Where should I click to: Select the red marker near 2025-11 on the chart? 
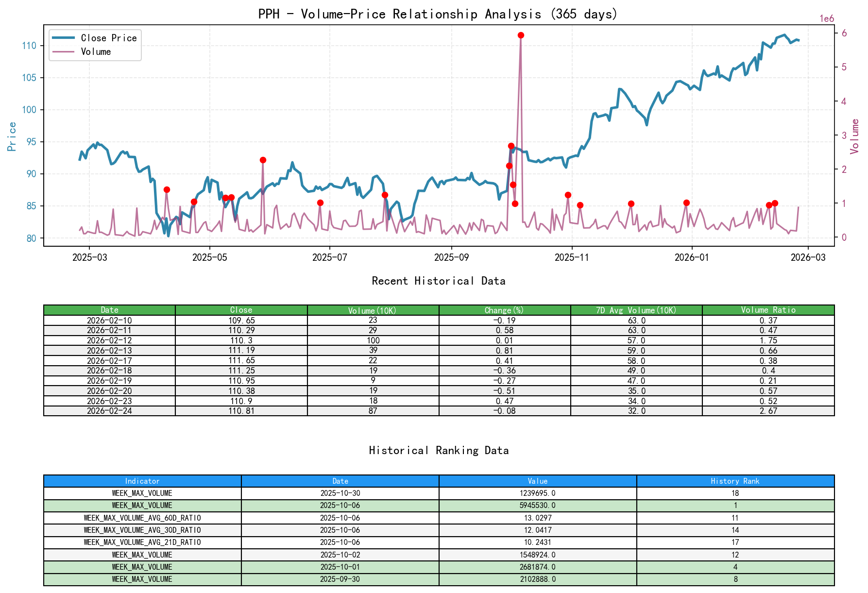click(x=567, y=195)
